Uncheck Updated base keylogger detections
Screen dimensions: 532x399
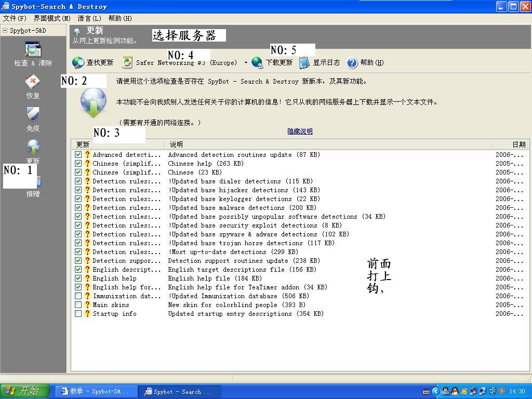(x=78, y=198)
